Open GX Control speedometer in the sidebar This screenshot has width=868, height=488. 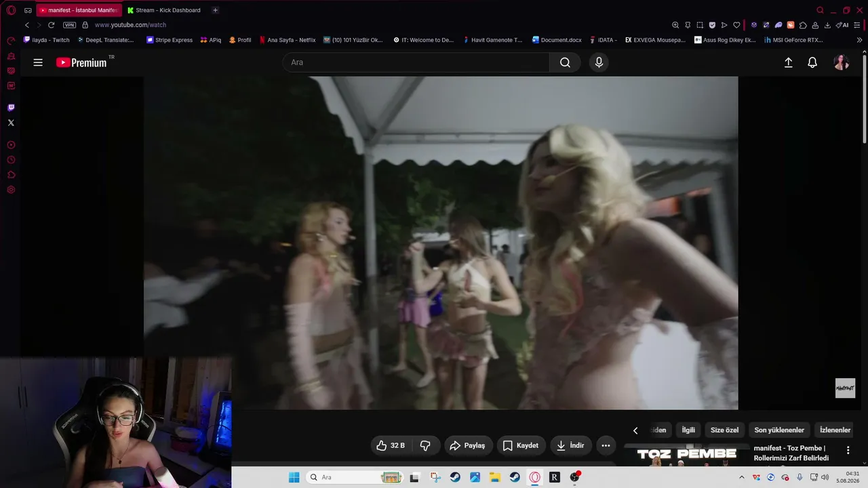click(x=11, y=41)
